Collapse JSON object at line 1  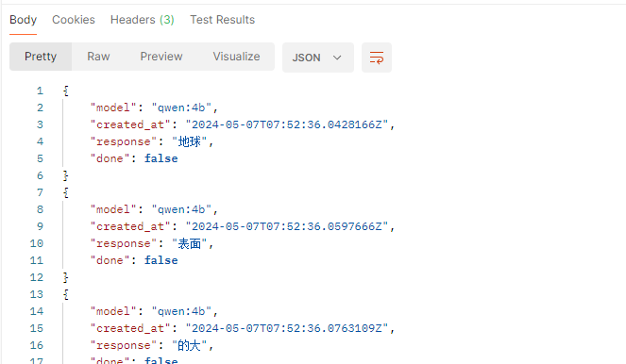[x=66, y=91]
